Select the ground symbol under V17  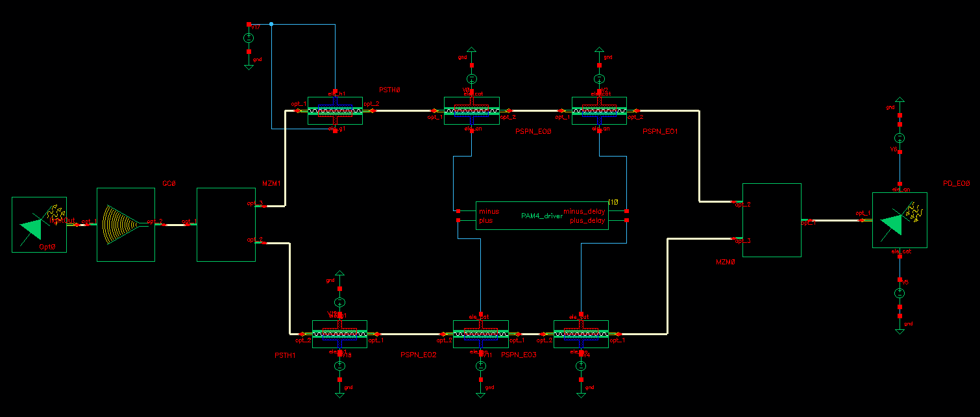(249, 66)
